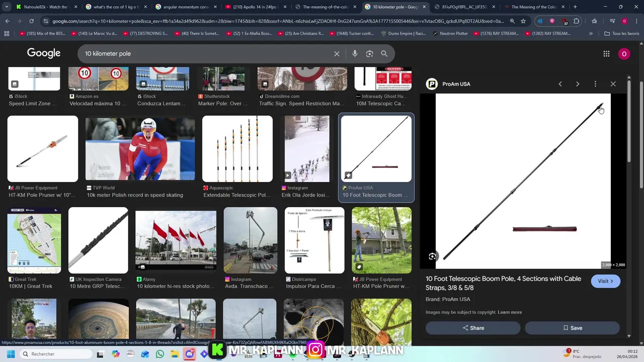Open three-dot options in preview panel
Viewport: 644px width, 362px height.
[x=595, y=84]
